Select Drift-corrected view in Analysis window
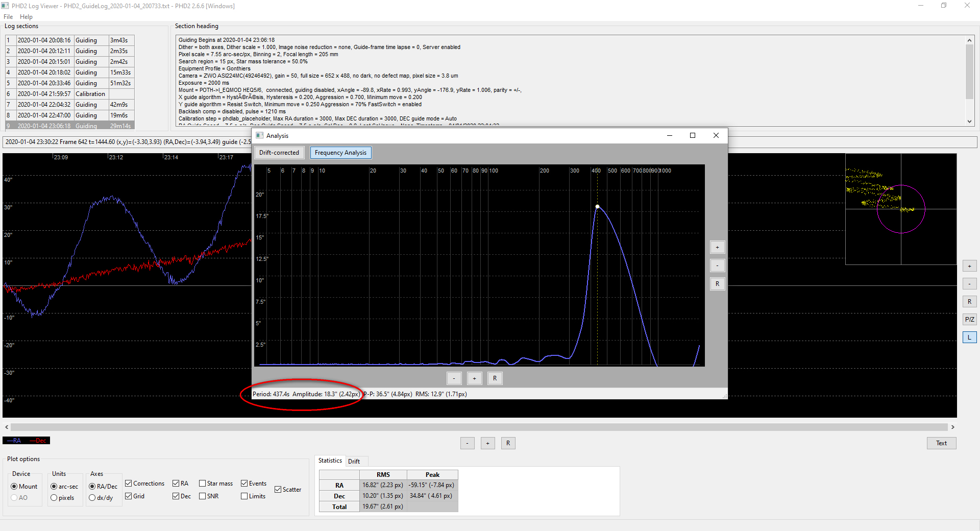980x531 pixels. coord(279,153)
